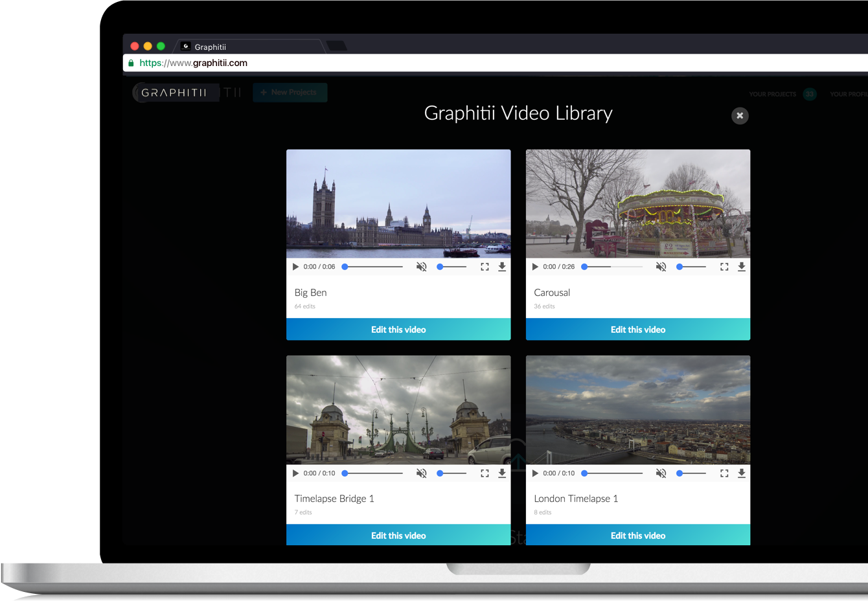This screenshot has height=601, width=868.
Task: Adjust the Big Ben volume slider
Action: coord(451,267)
